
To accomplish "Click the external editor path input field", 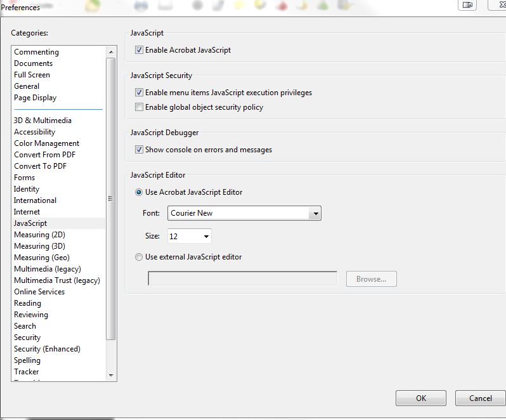I will click(243, 279).
